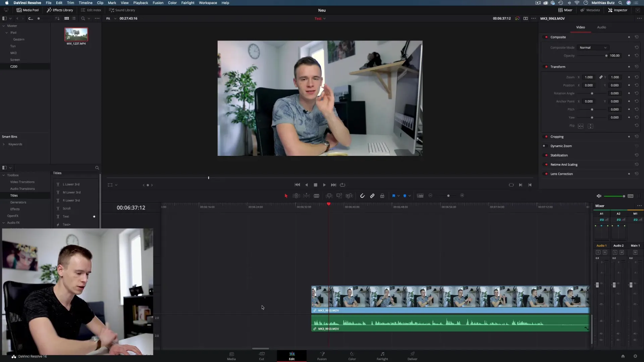This screenshot has height=362, width=644.
Task: Select the C200 bin
Action: coord(14,66)
